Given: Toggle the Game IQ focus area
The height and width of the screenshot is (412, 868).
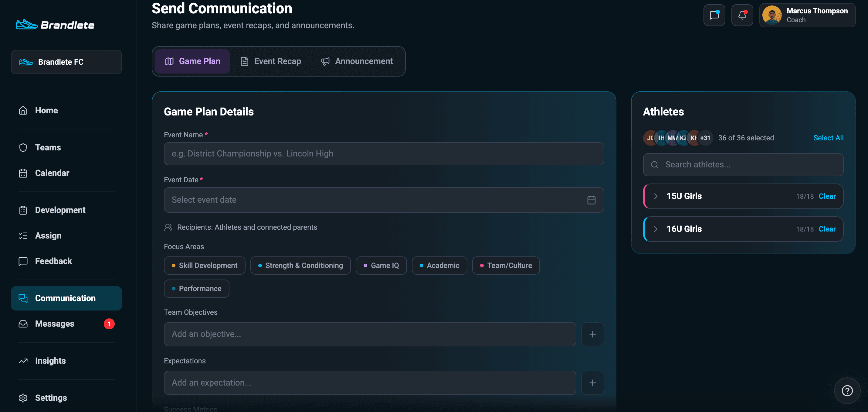Looking at the screenshot, I should 381,266.
